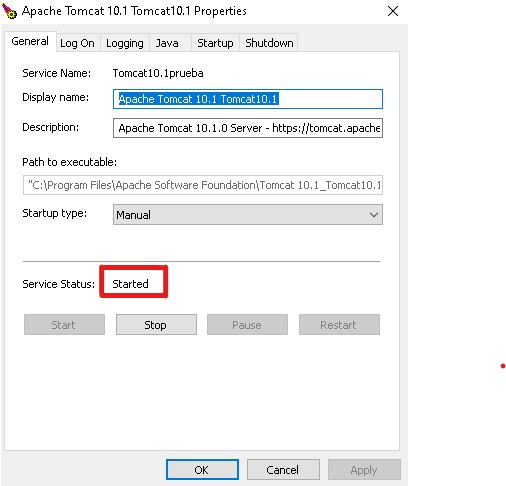
Task: Open the Startup tab
Action: [x=215, y=43]
